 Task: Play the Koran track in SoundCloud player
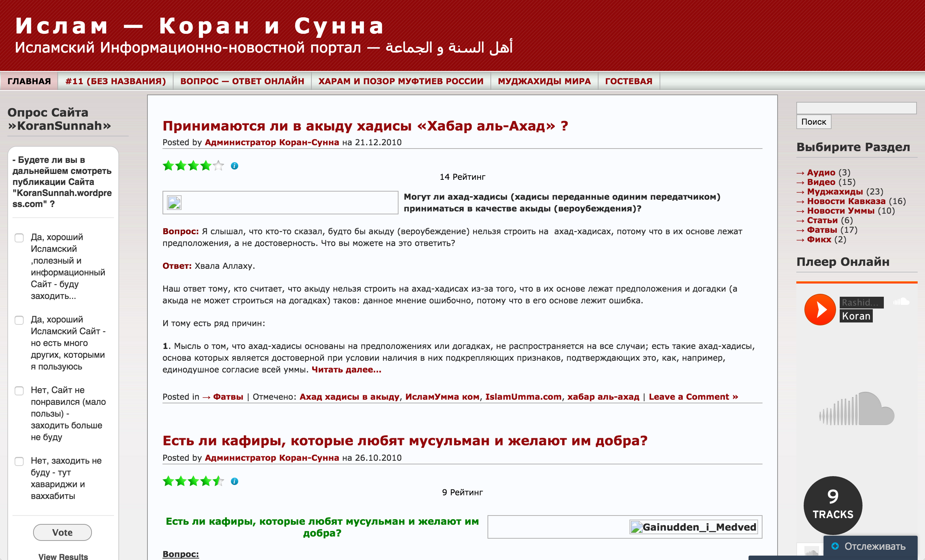pos(819,310)
